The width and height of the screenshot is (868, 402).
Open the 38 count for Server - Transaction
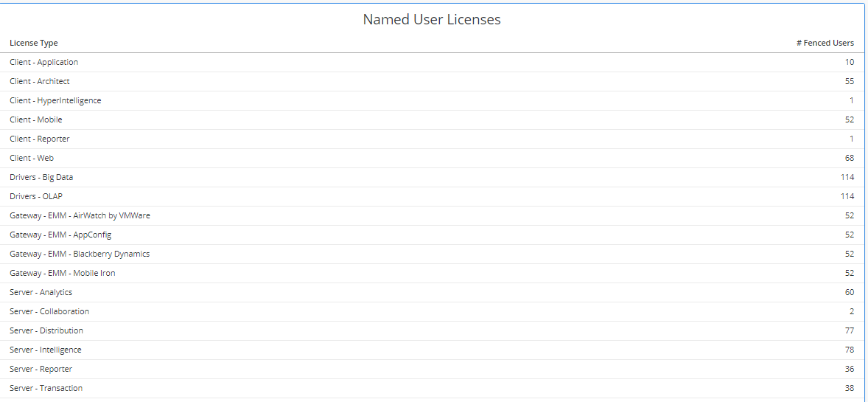(x=849, y=388)
